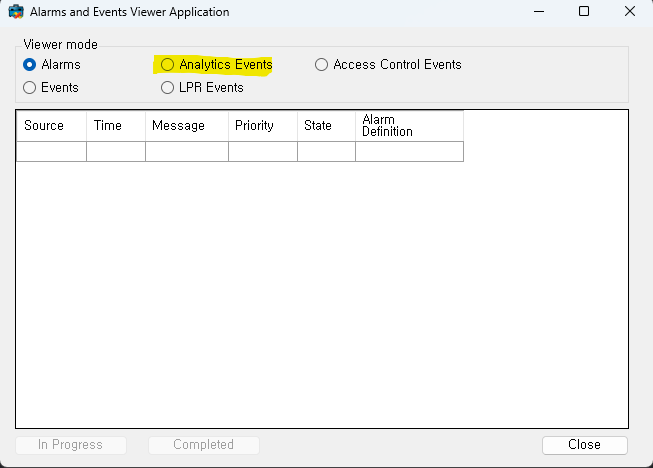This screenshot has width=653, height=468.
Task: Click the State column header
Action: pyautogui.click(x=326, y=126)
